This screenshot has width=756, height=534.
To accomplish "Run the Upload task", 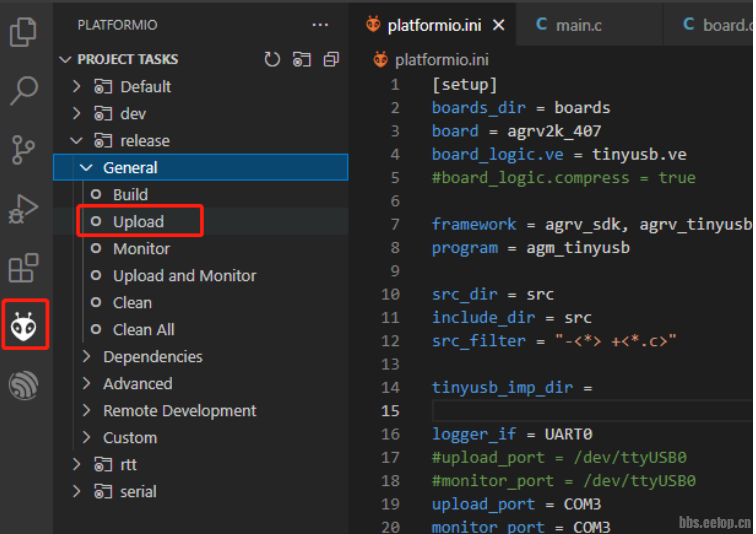I will pos(138,222).
